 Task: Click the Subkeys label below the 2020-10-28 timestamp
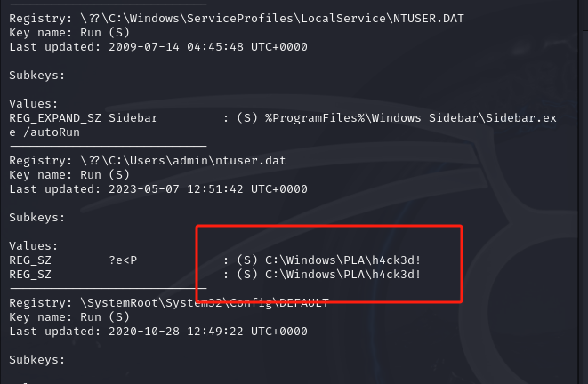click(36, 360)
